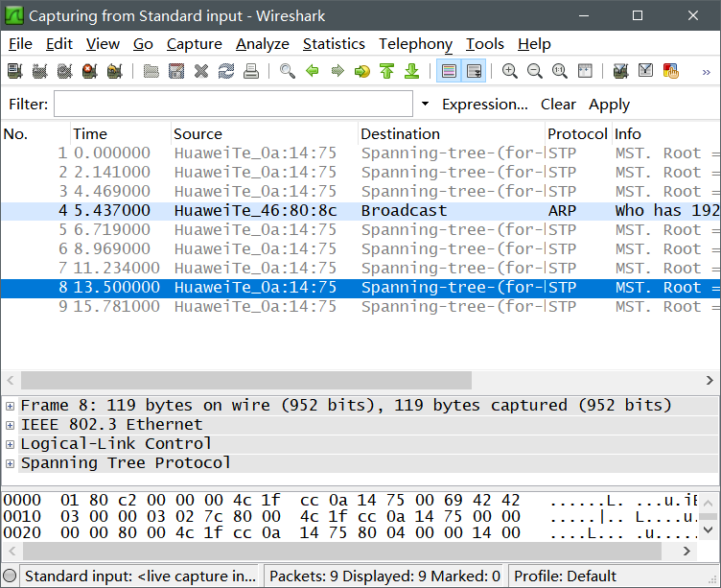
Task: Zoom in on the packet text
Action: [x=509, y=71]
